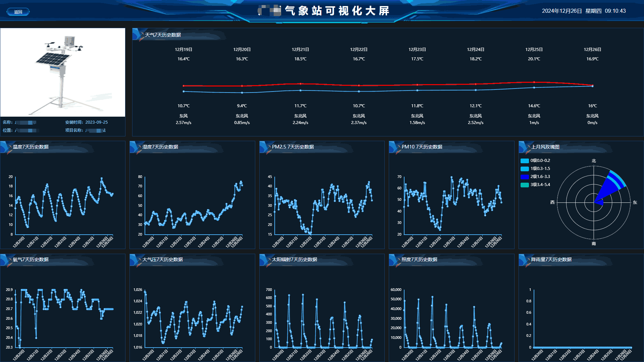Toggle 2级1.6-3.3 dark blue legend swatch
The height and width of the screenshot is (362, 644).
pos(525,177)
